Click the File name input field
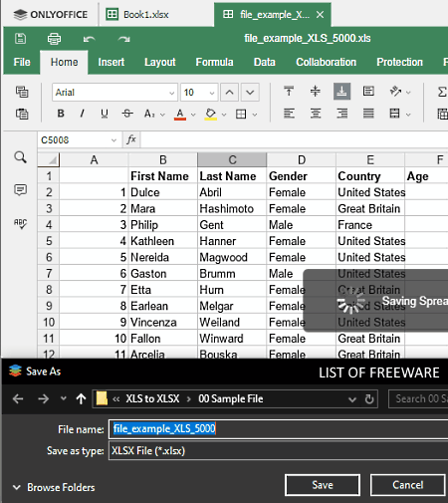Screen dimensions: 448x503 [278, 429]
